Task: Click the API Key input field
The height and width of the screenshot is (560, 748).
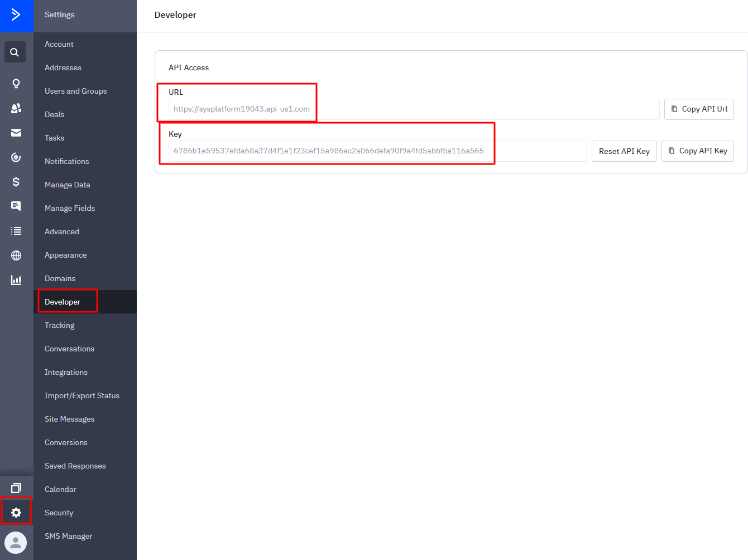Action: click(378, 151)
